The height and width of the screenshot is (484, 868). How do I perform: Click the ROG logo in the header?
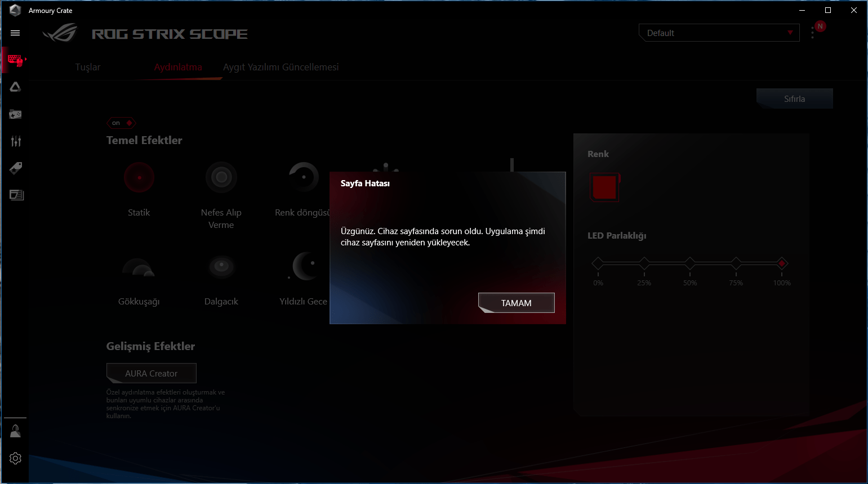coord(60,33)
